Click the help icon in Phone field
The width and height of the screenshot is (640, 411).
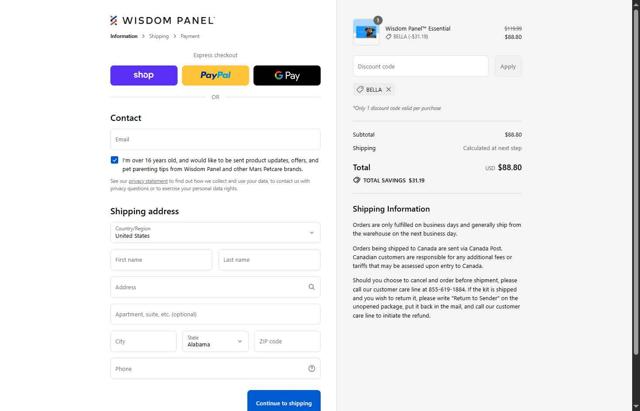pyautogui.click(x=312, y=369)
